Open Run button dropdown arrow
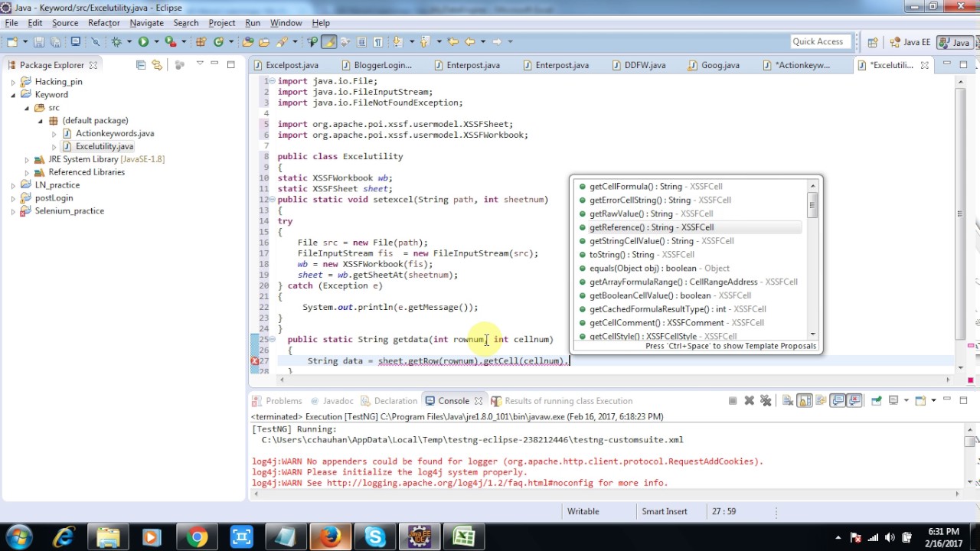This screenshot has width=980, height=551. (x=156, y=41)
